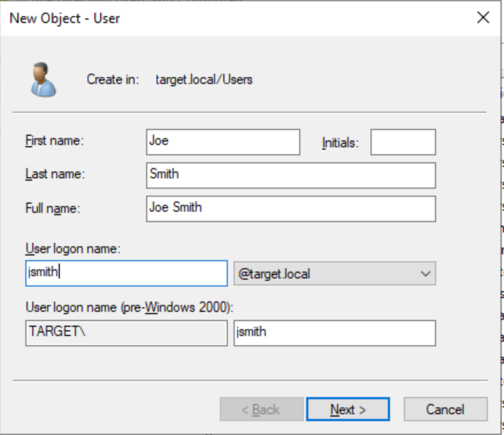Viewport: 504px width, 435px height.
Task: Open the @target.local domain suffix dropdown
Action: click(x=334, y=274)
